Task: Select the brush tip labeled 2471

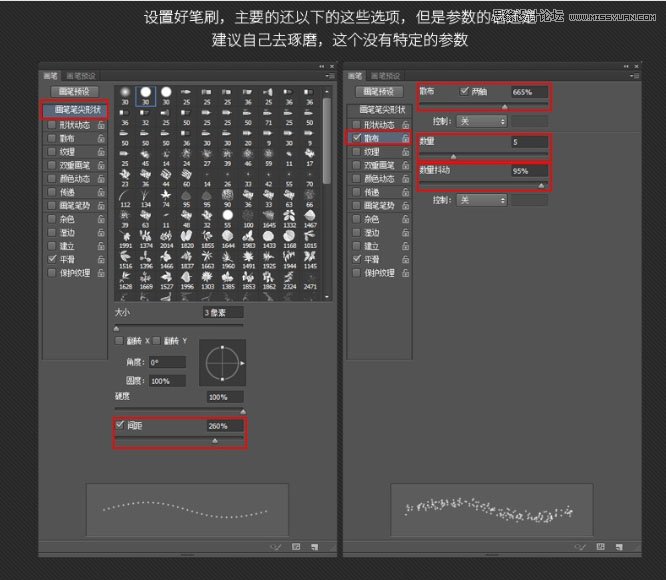Action: click(x=310, y=280)
